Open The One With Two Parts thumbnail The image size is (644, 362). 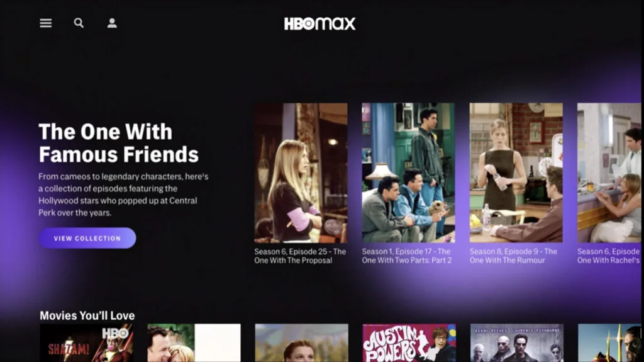click(408, 173)
